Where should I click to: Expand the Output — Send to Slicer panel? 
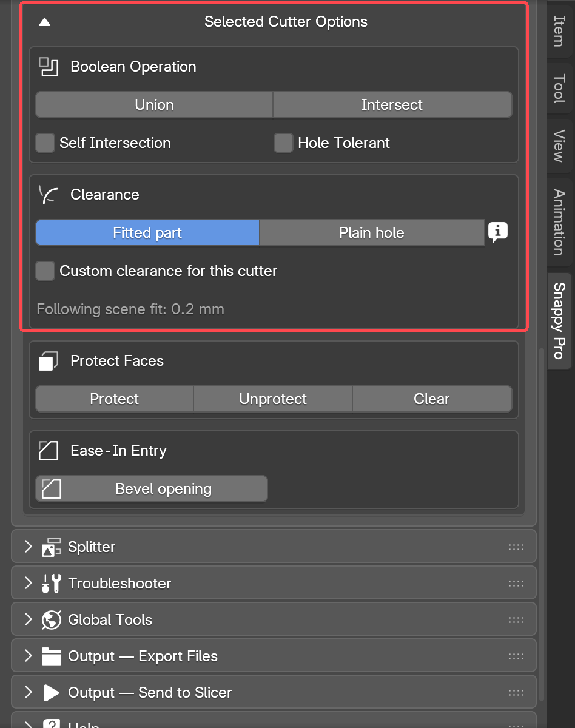click(28, 693)
